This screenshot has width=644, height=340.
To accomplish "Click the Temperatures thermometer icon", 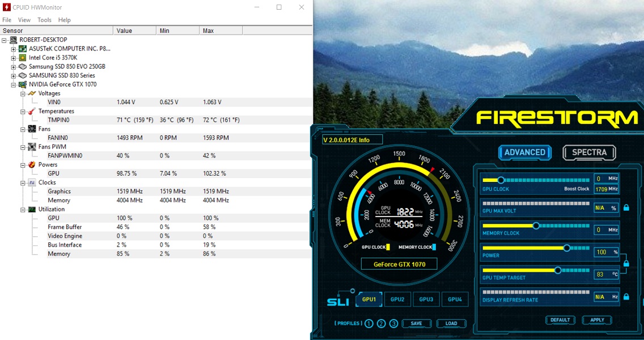I will pos(32,111).
